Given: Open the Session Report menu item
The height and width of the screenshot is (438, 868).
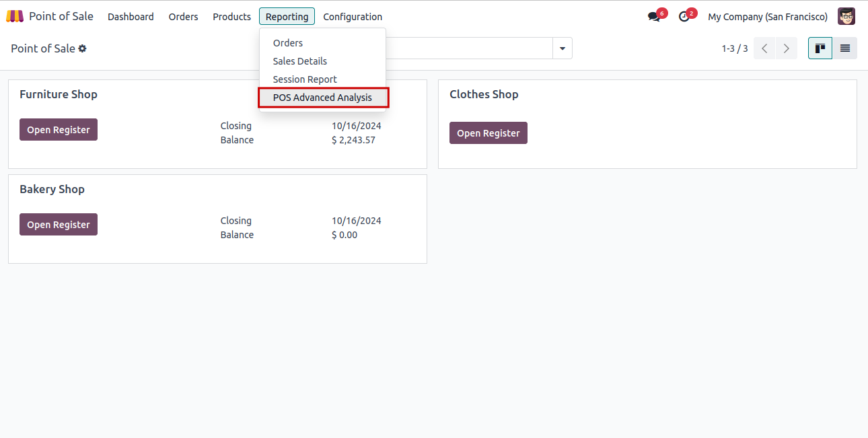Looking at the screenshot, I should click(305, 79).
